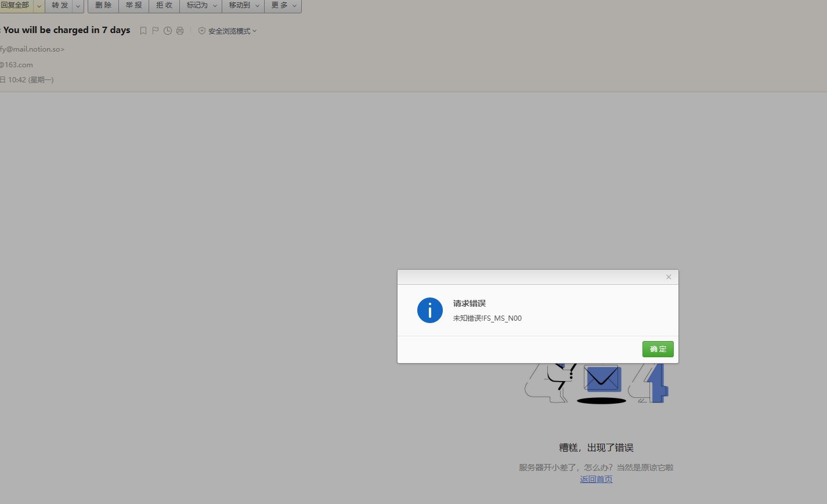Open the 更多 menu

[x=283, y=5]
